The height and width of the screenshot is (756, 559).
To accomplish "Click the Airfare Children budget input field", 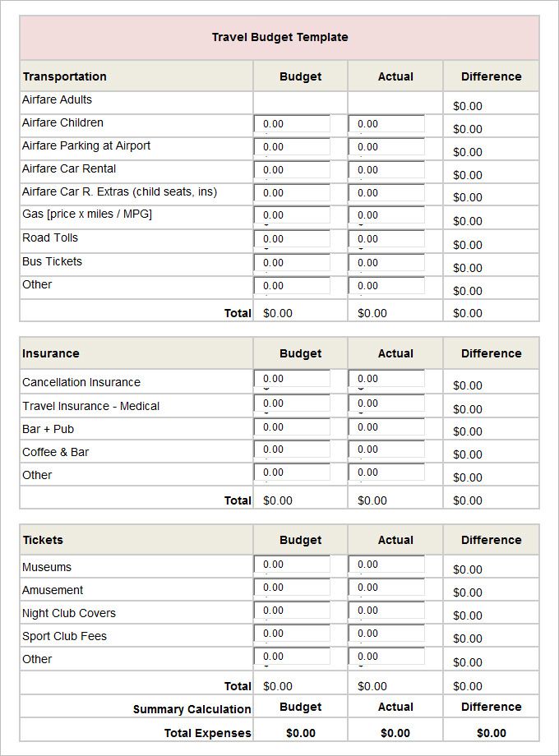I will tap(293, 124).
